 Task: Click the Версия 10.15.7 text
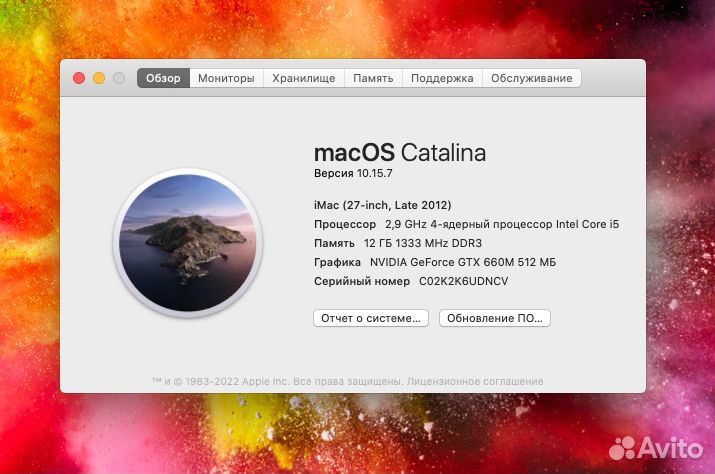coord(353,173)
